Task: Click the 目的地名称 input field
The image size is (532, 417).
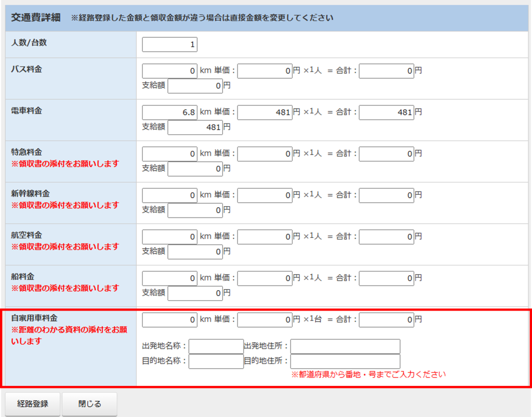Action: point(216,361)
